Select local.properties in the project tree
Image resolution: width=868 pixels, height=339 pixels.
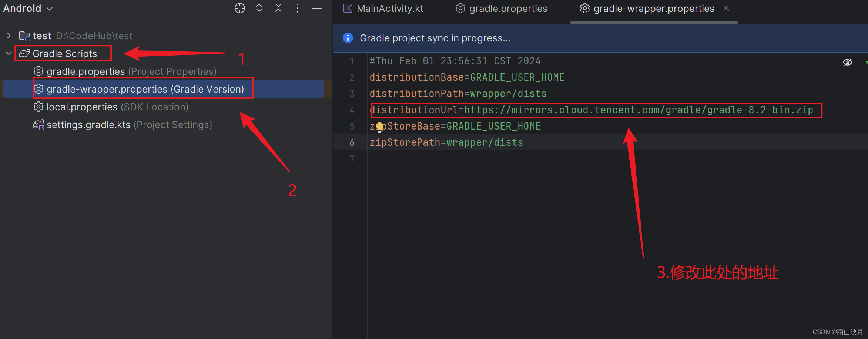point(81,107)
